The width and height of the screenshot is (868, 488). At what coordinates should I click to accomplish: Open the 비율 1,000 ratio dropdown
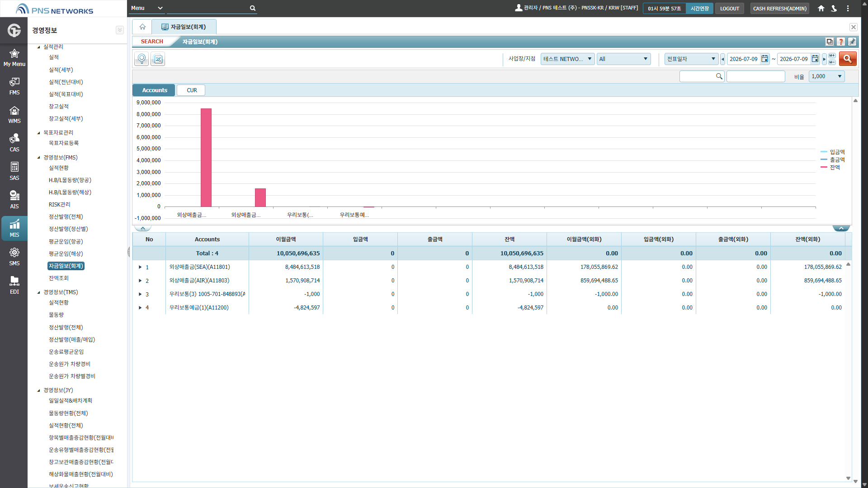[826, 76]
